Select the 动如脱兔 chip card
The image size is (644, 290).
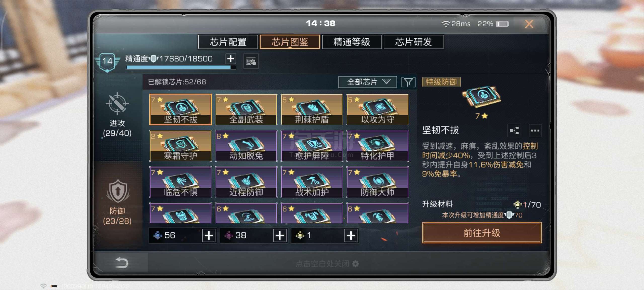[246, 146]
